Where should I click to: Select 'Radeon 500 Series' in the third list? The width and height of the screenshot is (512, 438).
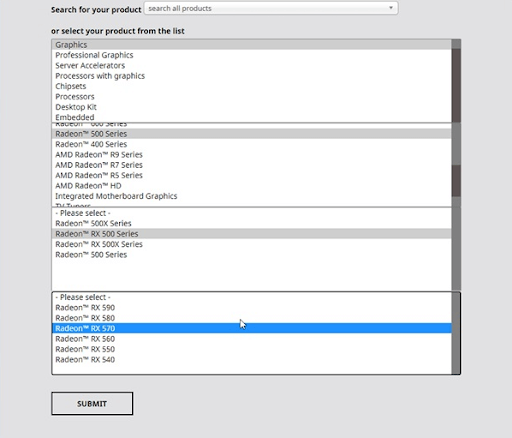pos(252,254)
